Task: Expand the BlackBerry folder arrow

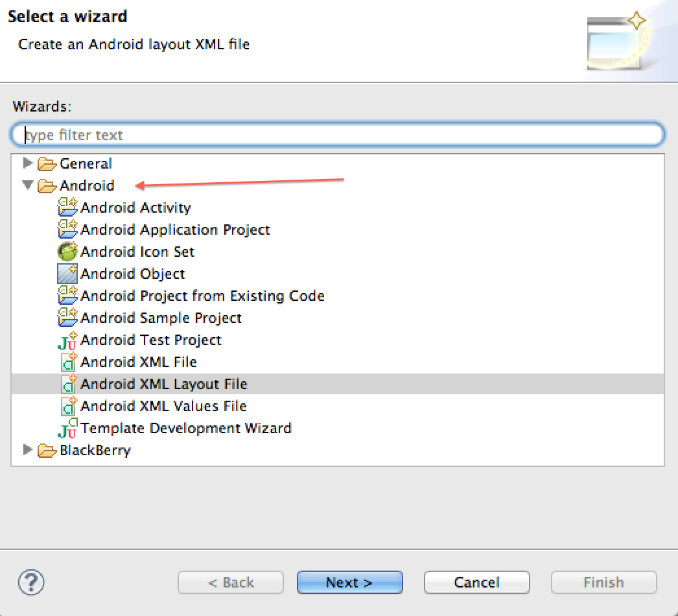Action: tap(28, 449)
